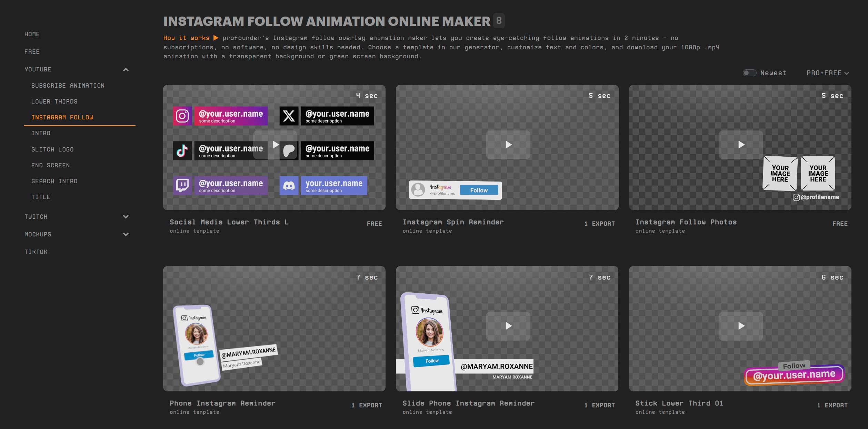Click 1 EXPORT label on Instagram Spin Reminder
The height and width of the screenshot is (429, 868).
[599, 224]
